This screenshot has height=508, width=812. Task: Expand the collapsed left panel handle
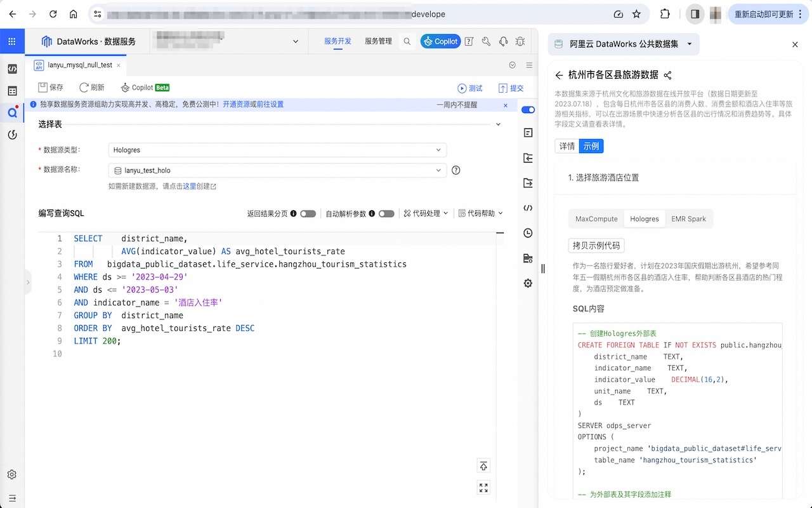(x=27, y=283)
